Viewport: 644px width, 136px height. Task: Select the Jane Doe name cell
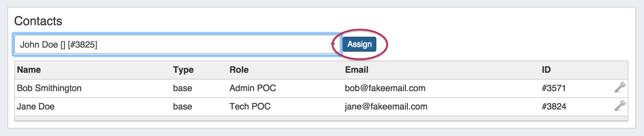[x=36, y=106]
